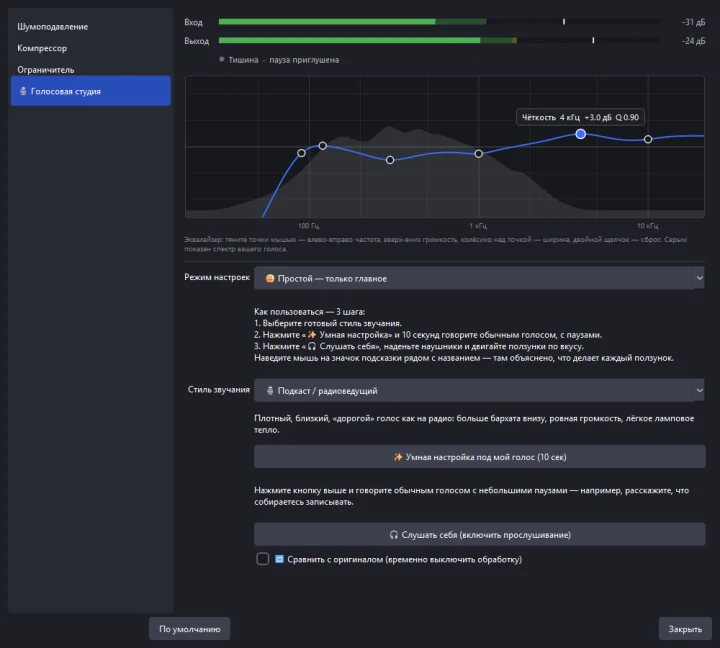Enable the Сравнить с оригиналом checkbox
Screen dimensions: 720x648
[263, 559]
